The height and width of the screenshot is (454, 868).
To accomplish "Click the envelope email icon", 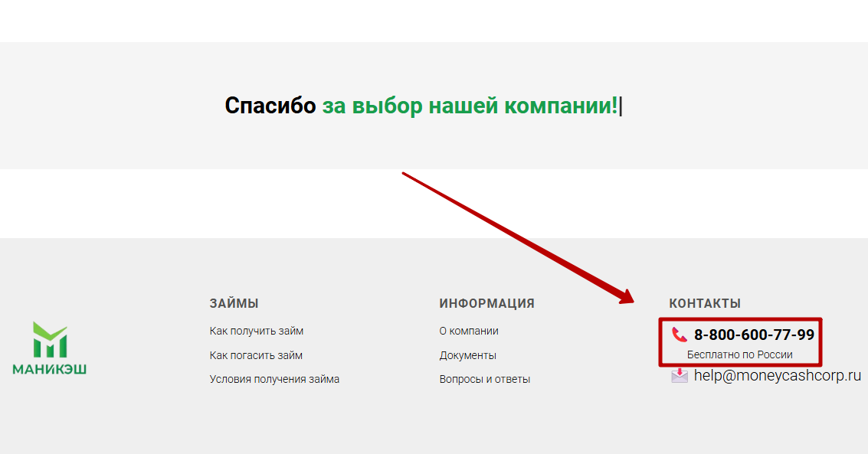I will click(680, 375).
